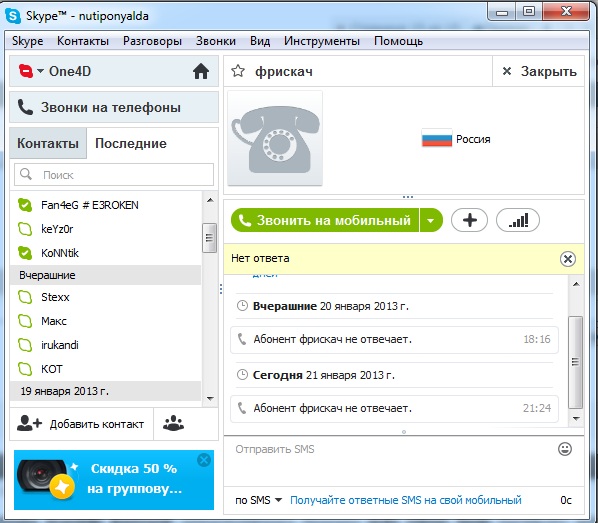Screen dimensions: 598x523
Task: Click the 18:16 missed call entry
Action: coord(394,339)
